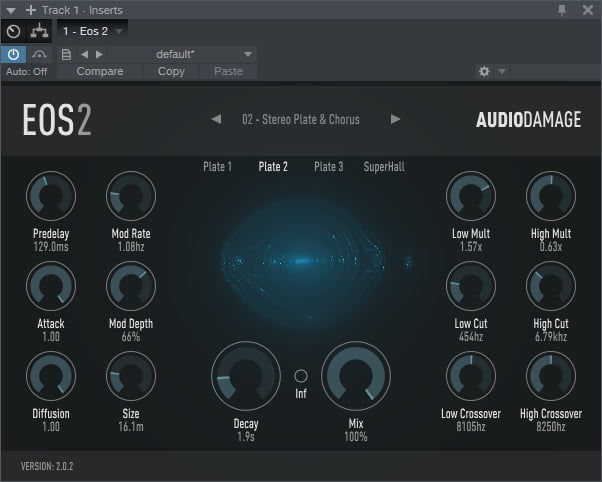Click the plus icon beside Track 1 Inserts

30,9
